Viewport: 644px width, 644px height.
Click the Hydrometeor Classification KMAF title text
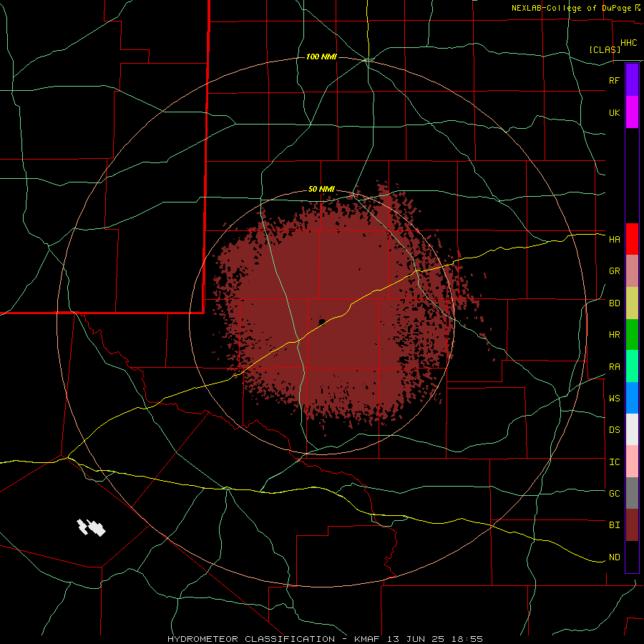pos(325,639)
